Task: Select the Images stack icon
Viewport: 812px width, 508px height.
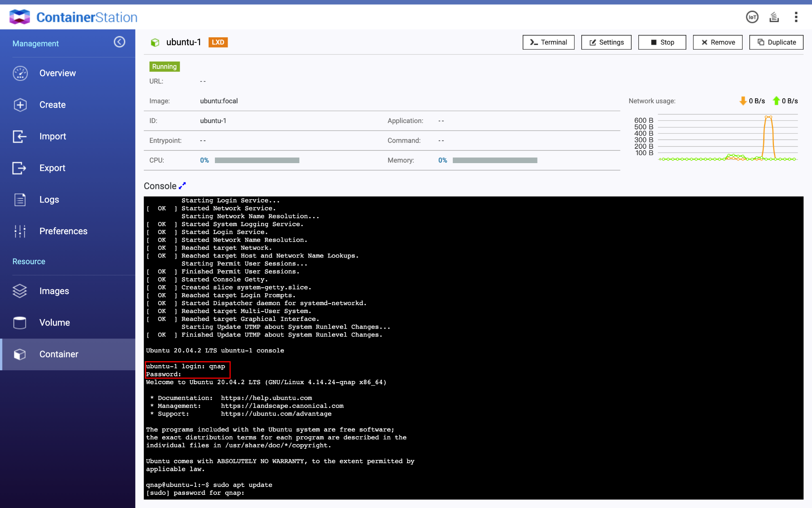Action: point(20,291)
